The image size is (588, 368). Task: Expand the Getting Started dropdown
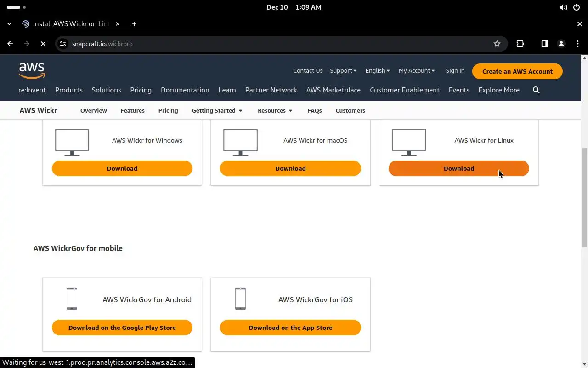coord(217,110)
